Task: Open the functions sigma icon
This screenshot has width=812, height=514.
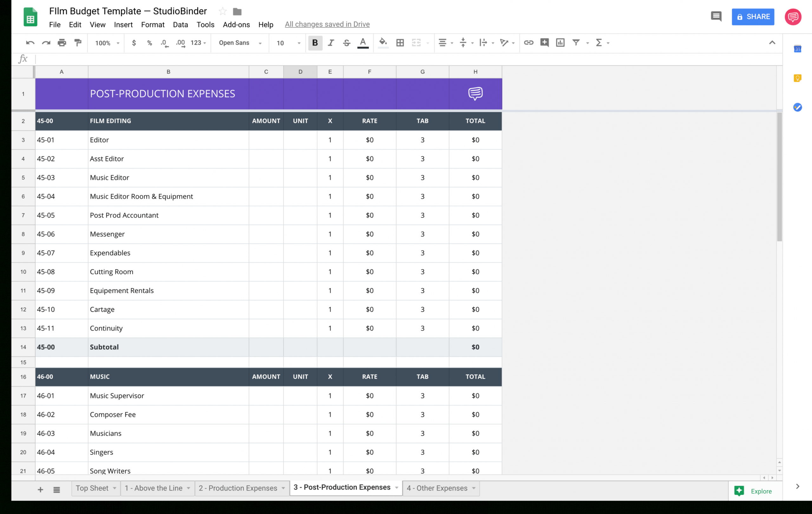Action: [599, 43]
